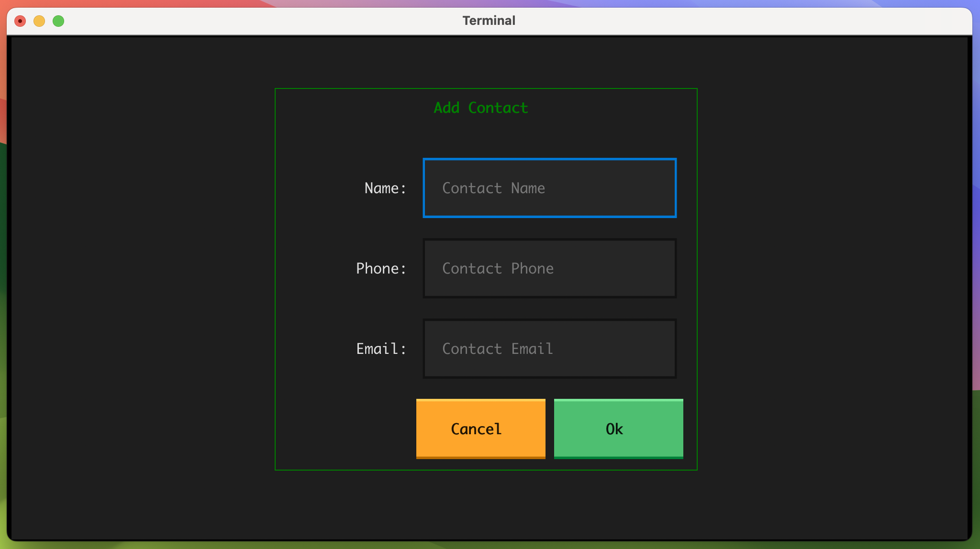Click the yellow minimize traffic light
The height and width of the screenshot is (549, 980).
(39, 21)
